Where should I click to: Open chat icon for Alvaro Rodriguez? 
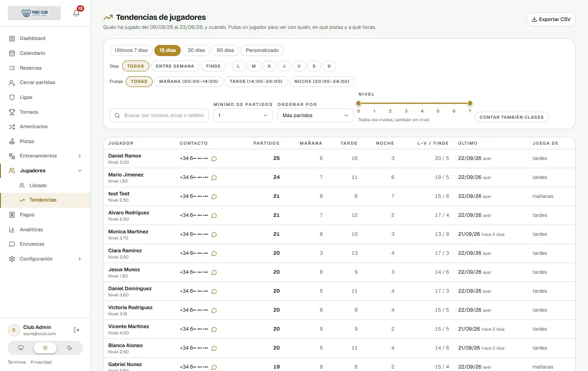(214, 216)
